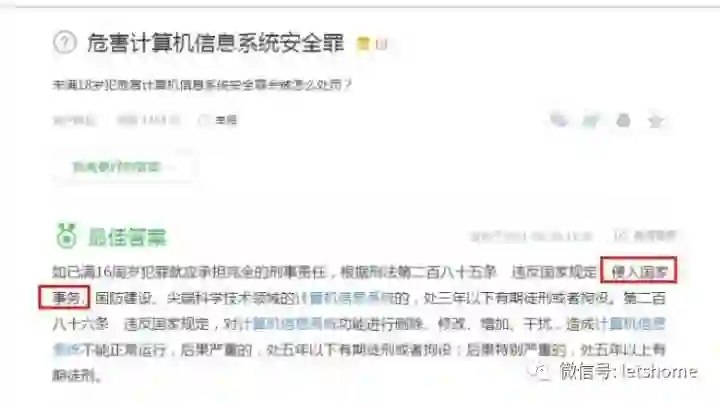Click the report (举报) link under the question
This screenshot has width=720, height=402.
pyautogui.click(x=226, y=120)
